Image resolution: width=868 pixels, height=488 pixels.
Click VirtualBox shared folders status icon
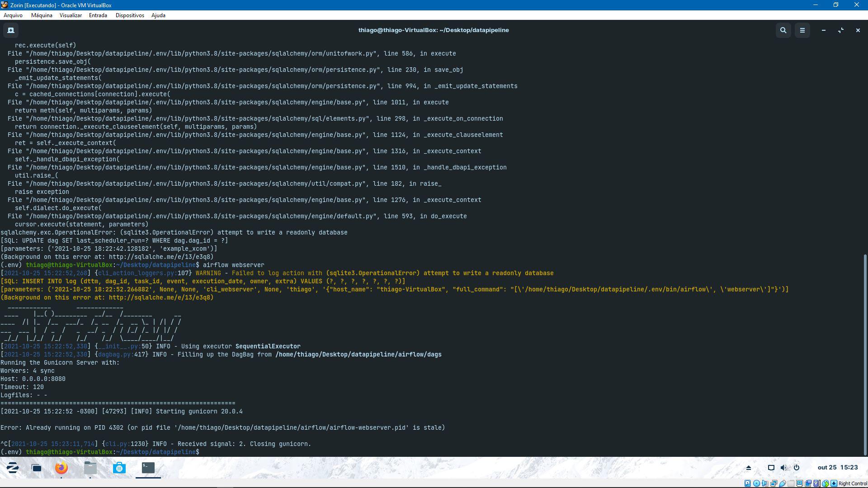click(791, 483)
